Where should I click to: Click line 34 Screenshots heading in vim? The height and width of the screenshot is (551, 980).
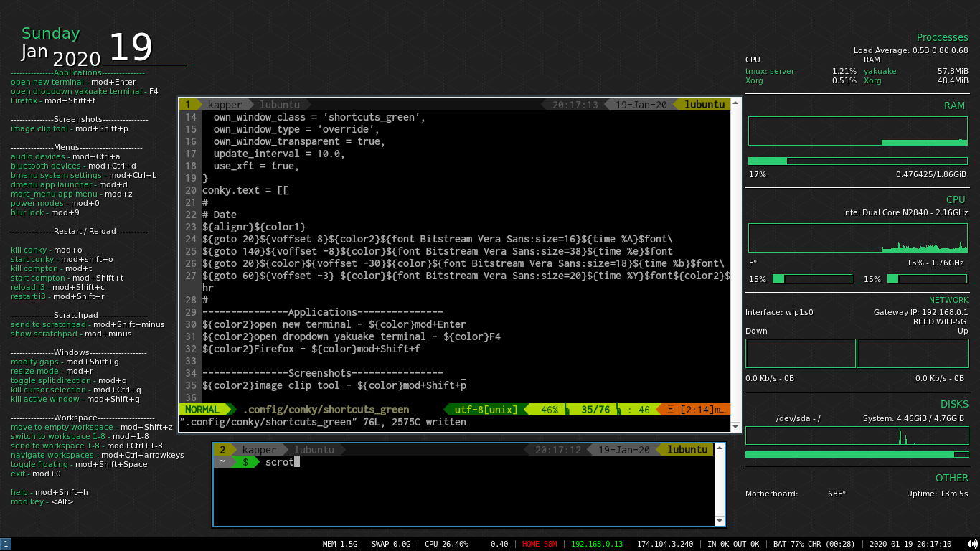[x=323, y=373]
